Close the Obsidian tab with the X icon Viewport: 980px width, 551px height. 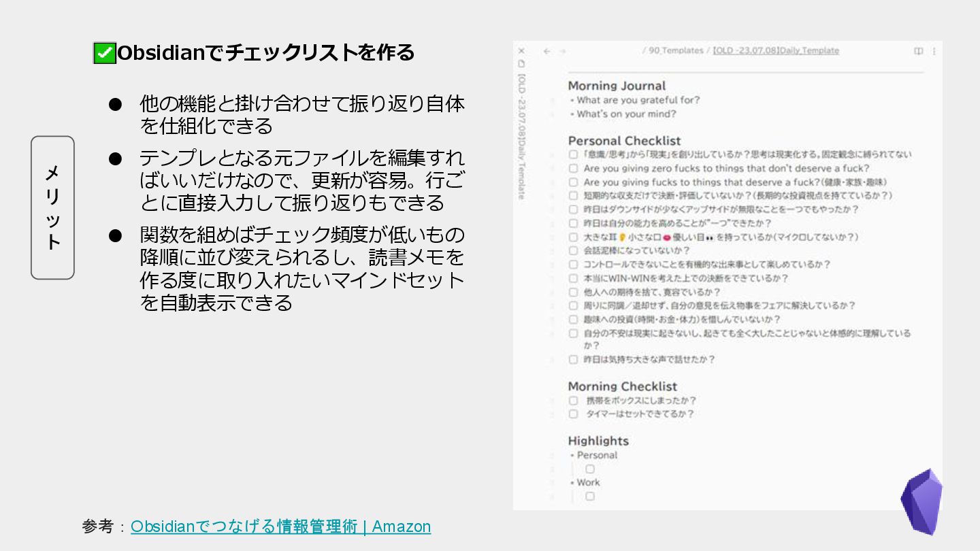521,51
